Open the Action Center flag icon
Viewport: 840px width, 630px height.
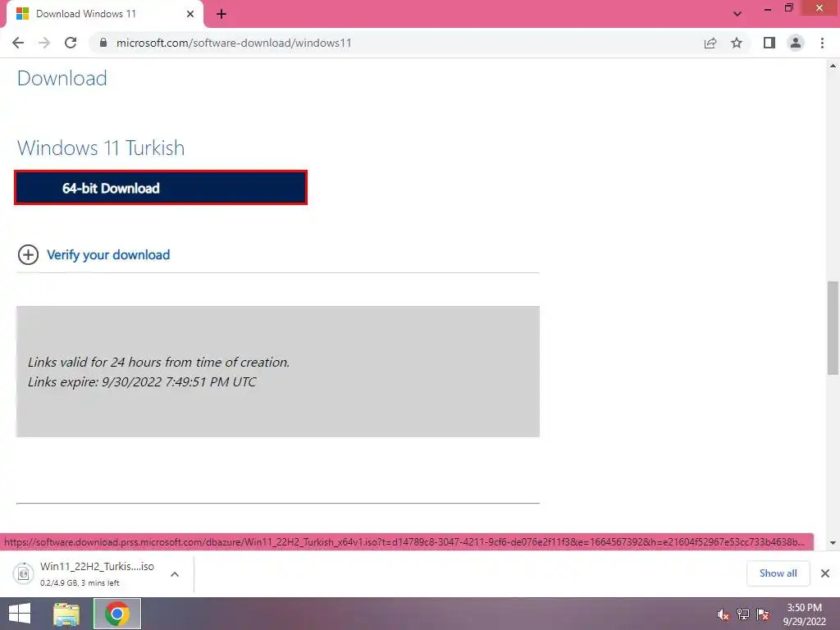[763, 614]
